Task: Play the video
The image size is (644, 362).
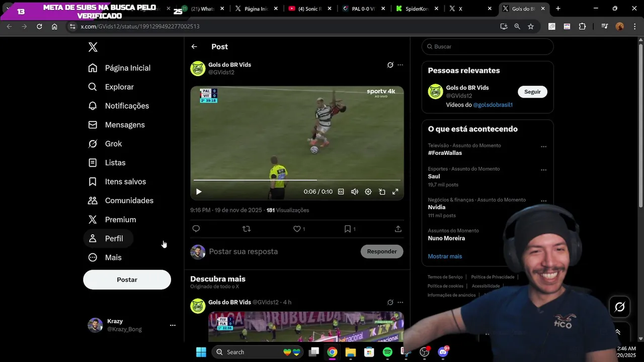Action: point(199,192)
